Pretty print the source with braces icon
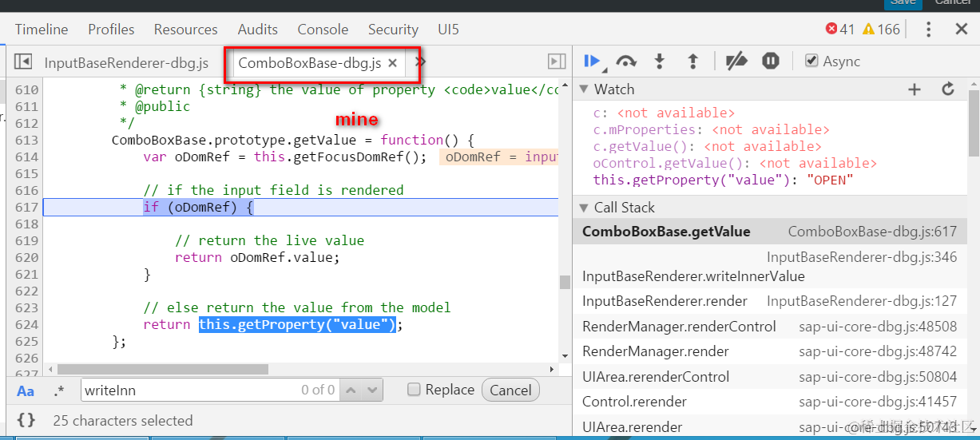Image resolution: width=980 pixels, height=440 pixels. [26, 420]
